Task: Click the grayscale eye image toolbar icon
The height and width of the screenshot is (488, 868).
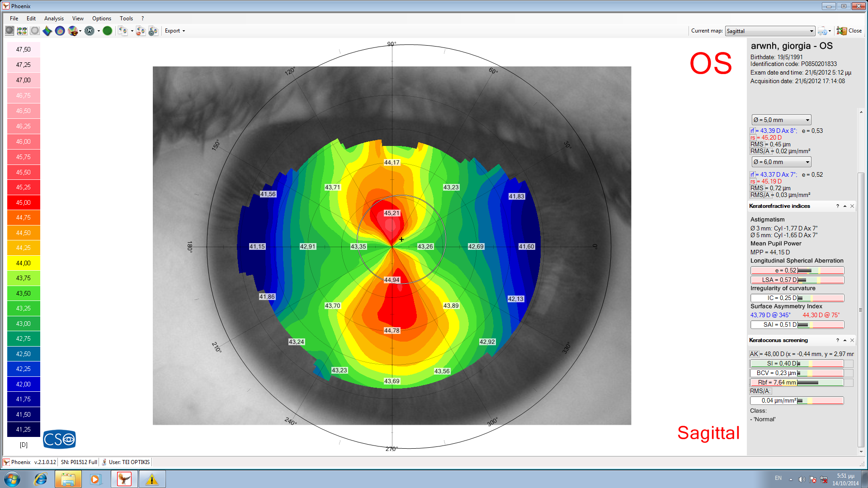Action: tap(9, 31)
